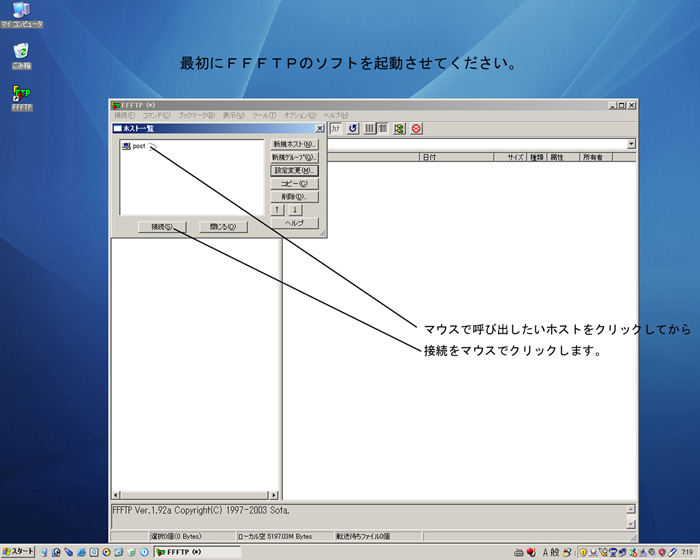Click the blue pen quick launch icon
This screenshot has width=700, height=560.
[x=69, y=552]
